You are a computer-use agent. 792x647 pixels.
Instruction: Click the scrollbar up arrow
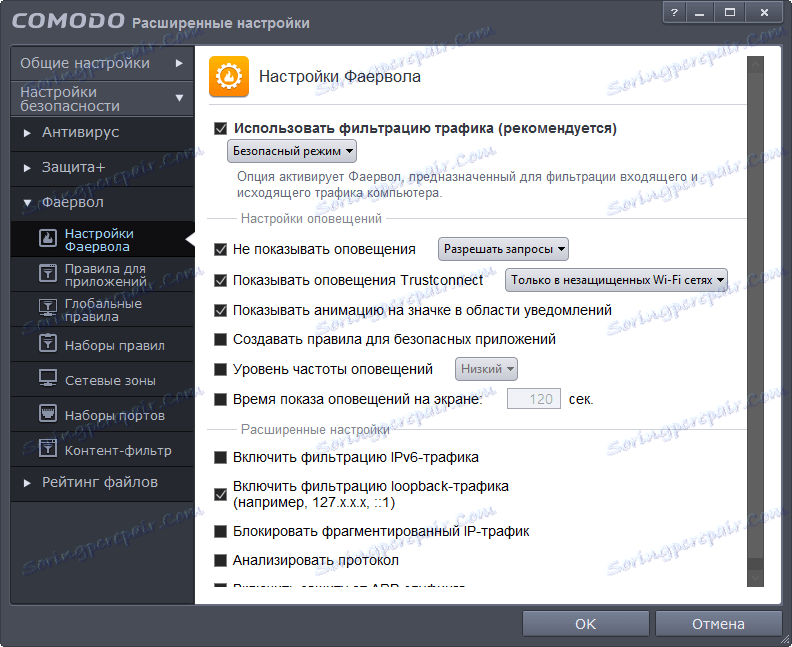pyautogui.click(x=756, y=64)
